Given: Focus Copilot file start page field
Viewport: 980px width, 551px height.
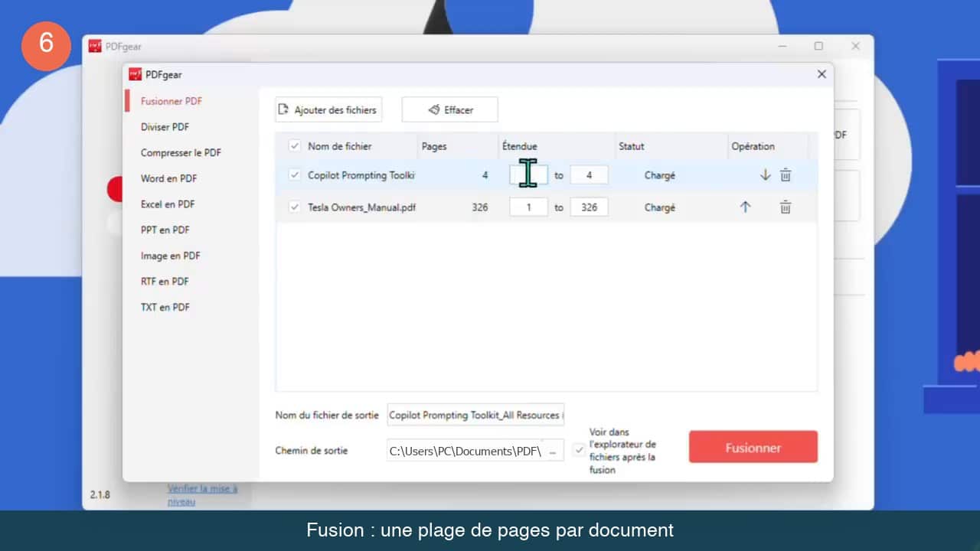Looking at the screenshot, I should point(529,175).
